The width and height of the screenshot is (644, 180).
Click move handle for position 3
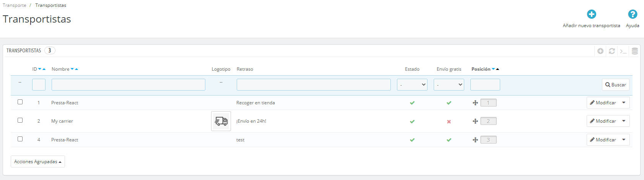(475, 140)
